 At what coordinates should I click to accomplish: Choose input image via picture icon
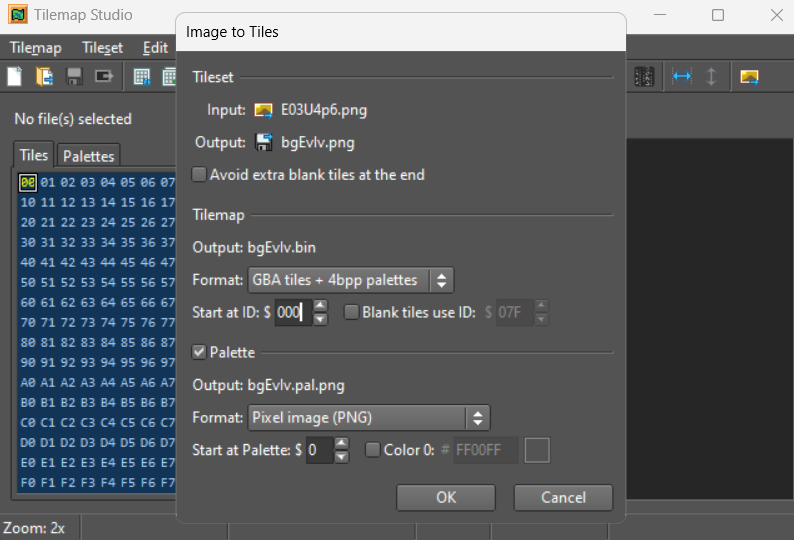pos(264,110)
